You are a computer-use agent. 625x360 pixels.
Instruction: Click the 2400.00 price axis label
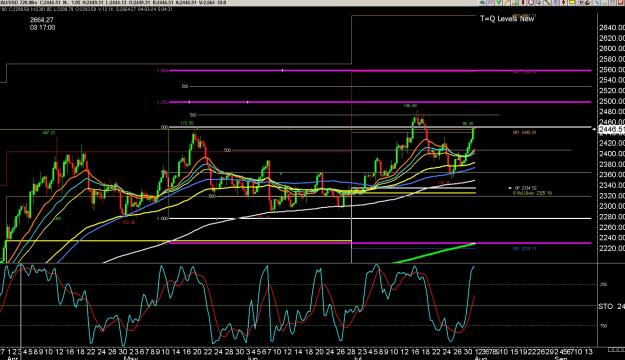[612, 153]
